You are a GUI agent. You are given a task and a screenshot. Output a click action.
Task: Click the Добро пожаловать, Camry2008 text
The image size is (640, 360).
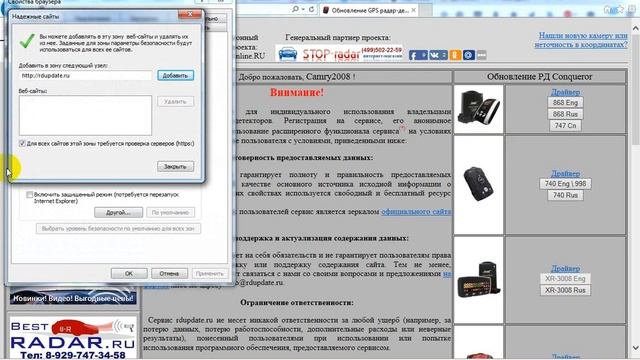click(x=296, y=77)
